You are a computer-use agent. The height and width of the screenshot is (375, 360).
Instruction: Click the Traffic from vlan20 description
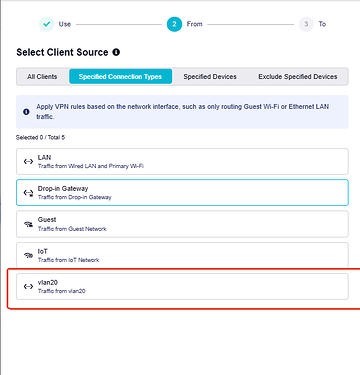click(62, 291)
